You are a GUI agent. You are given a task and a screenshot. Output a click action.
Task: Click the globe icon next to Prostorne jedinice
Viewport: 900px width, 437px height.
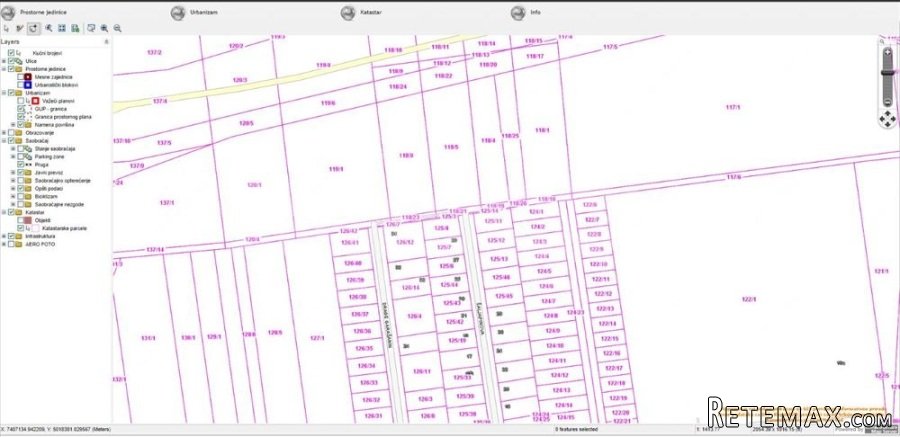[x=8, y=13]
